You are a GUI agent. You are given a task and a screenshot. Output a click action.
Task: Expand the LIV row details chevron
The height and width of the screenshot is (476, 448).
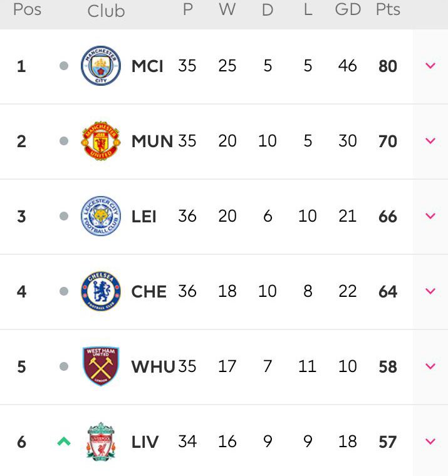click(x=430, y=442)
